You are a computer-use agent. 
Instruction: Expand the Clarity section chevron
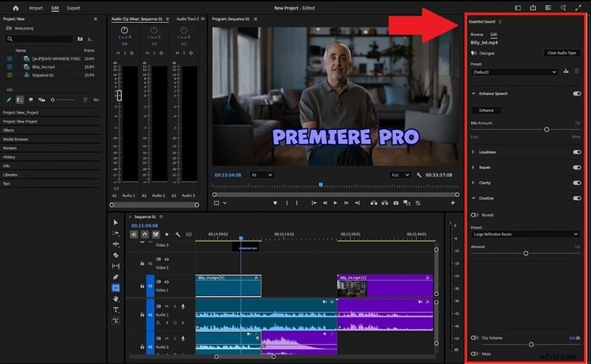tap(474, 183)
